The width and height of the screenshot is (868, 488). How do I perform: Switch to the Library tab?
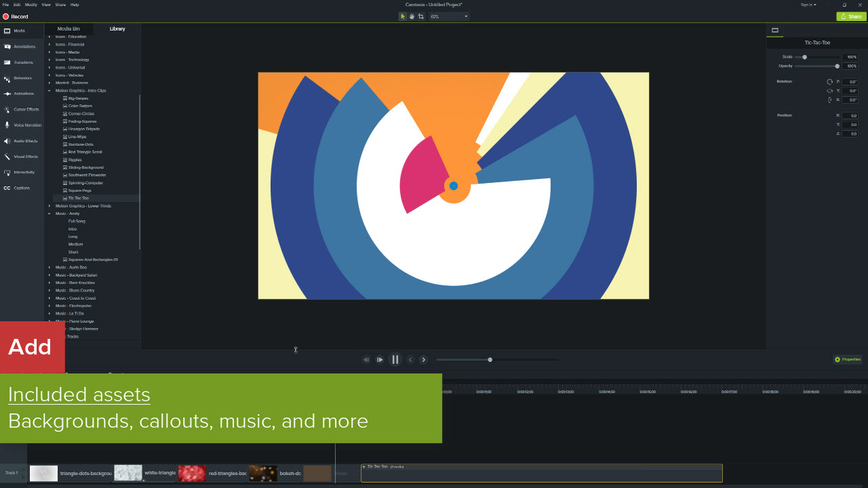tap(117, 28)
